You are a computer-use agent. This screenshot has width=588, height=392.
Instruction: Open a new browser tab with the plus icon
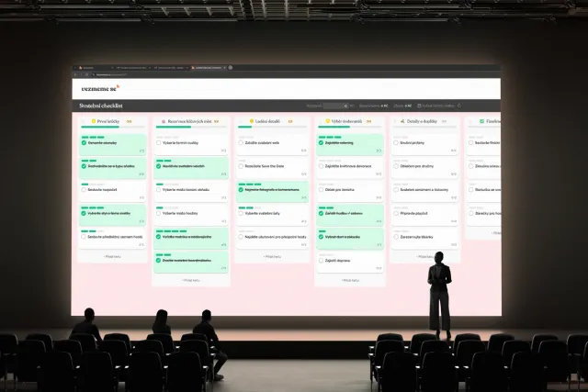click(x=232, y=68)
